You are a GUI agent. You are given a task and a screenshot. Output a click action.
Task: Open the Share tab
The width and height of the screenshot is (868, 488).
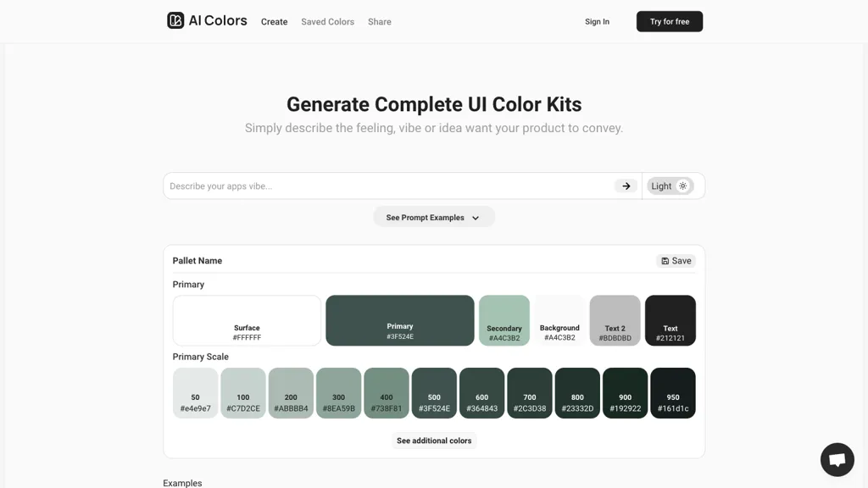(379, 21)
